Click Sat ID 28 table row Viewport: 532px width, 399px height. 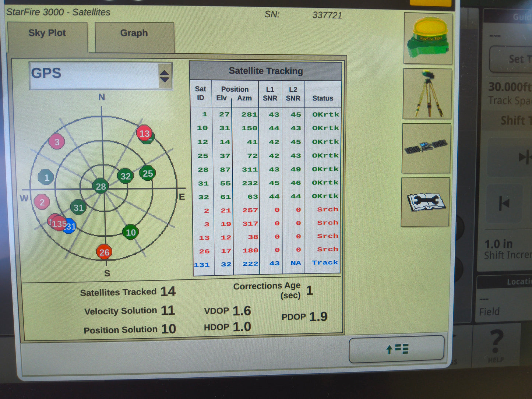click(266, 169)
